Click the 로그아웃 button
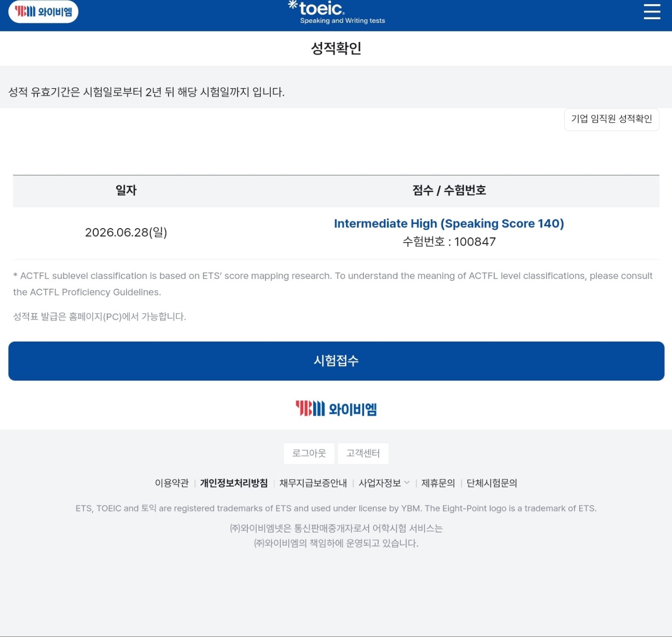Viewport: 672px width, 637px height. (309, 453)
